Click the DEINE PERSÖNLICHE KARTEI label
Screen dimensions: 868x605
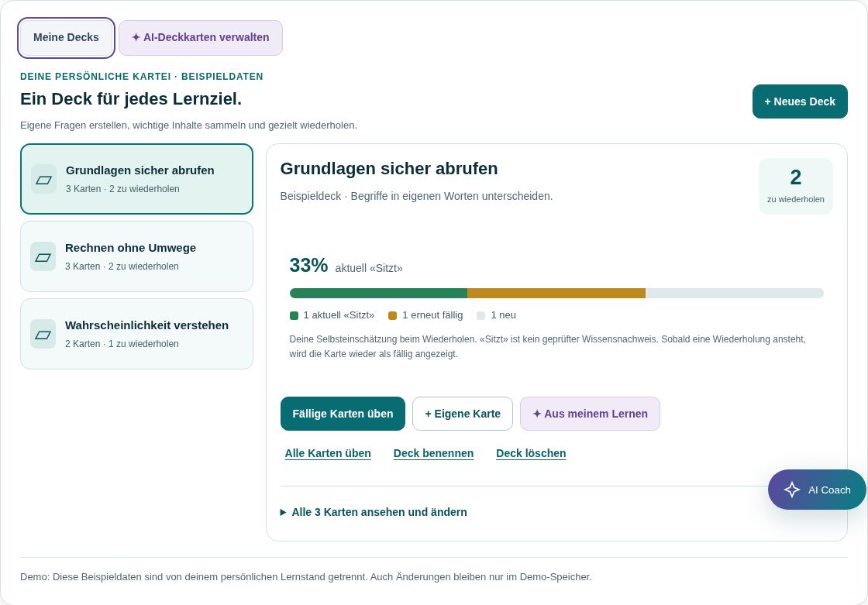[x=95, y=77]
